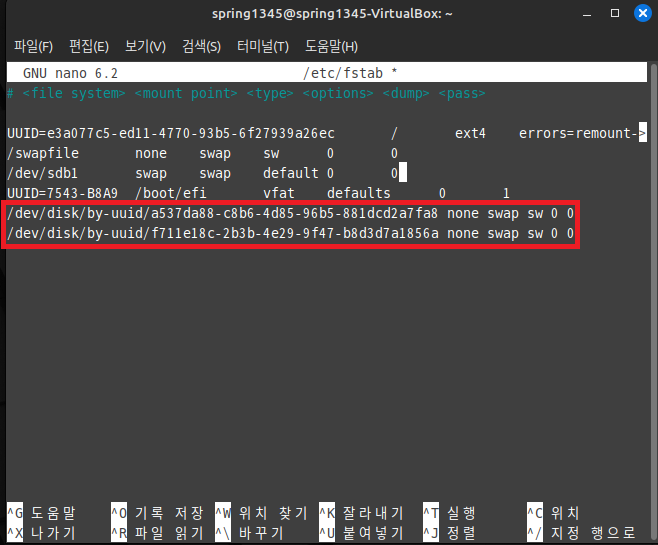Screen dimensions: 658x545
Task: Click 'default' option in /dev/sdb1 line
Action: 290,173
